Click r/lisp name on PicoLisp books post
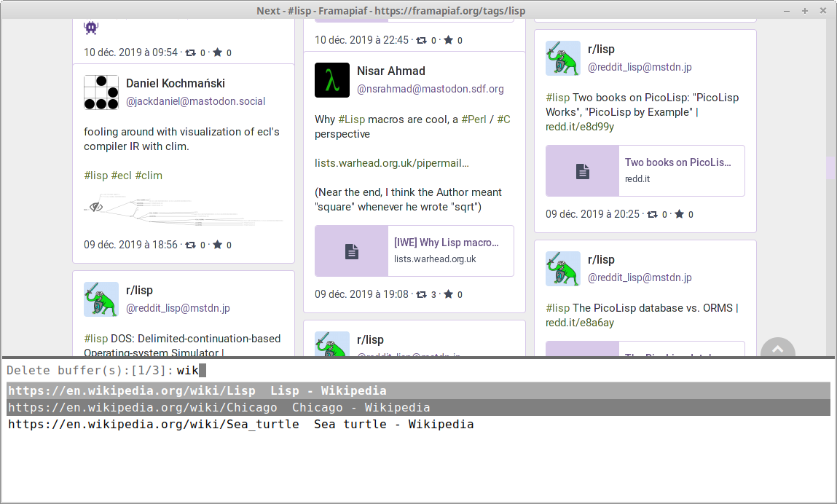 [601, 49]
